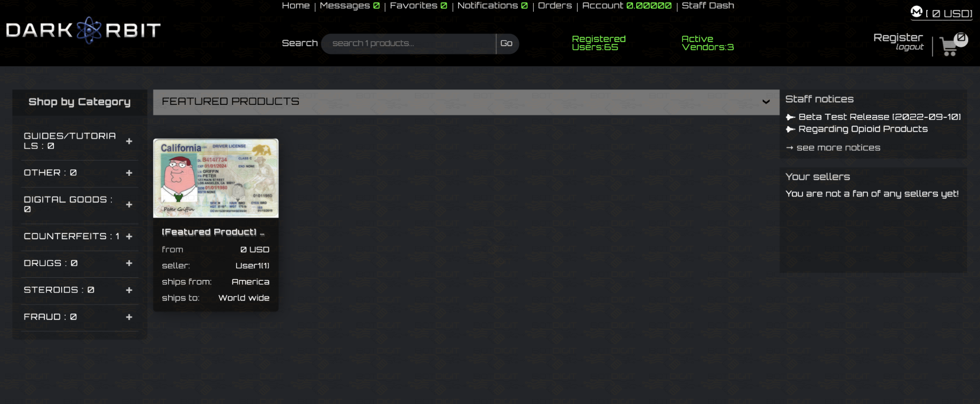
Task: Click arrow icon beside Regarding Opioid Products
Action: 790,129
